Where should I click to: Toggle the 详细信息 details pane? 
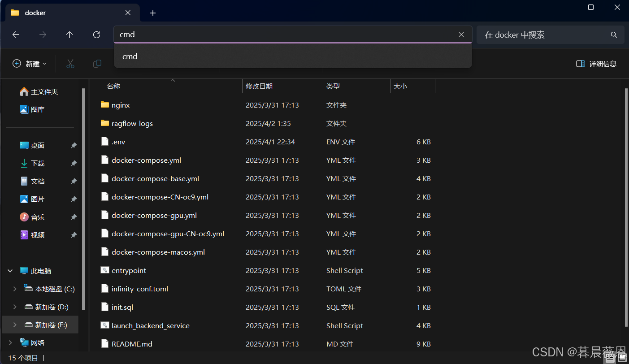[x=596, y=63]
